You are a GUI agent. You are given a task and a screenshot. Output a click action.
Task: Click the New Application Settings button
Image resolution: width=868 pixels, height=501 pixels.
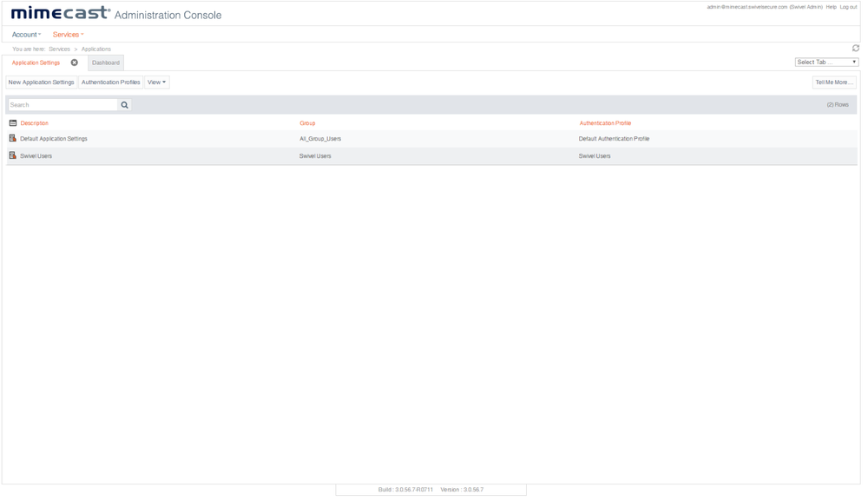[x=40, y=82]
